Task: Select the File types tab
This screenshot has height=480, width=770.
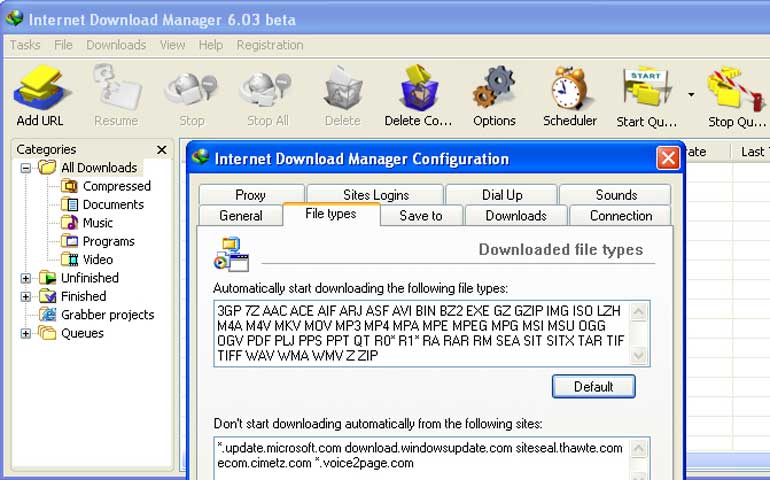Action: 331,214
